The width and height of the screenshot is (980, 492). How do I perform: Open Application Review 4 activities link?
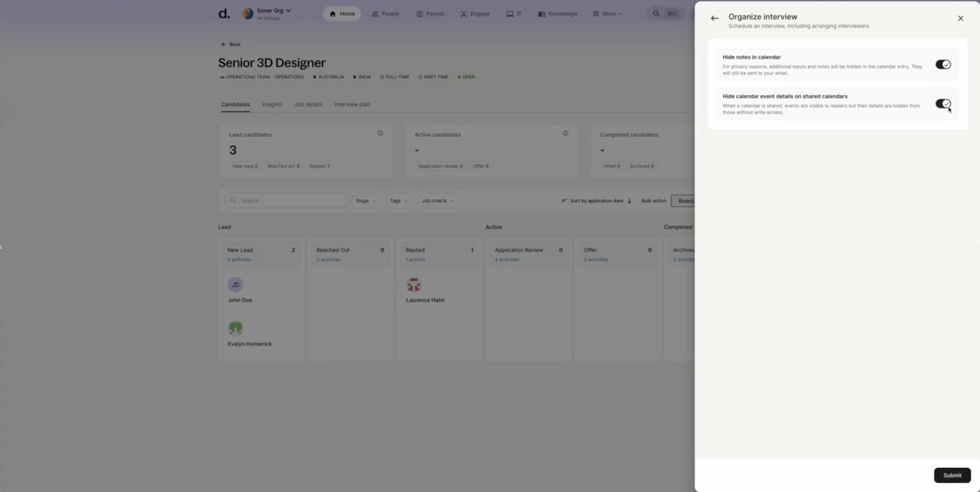pyautogui.click(x=507, y=260)
